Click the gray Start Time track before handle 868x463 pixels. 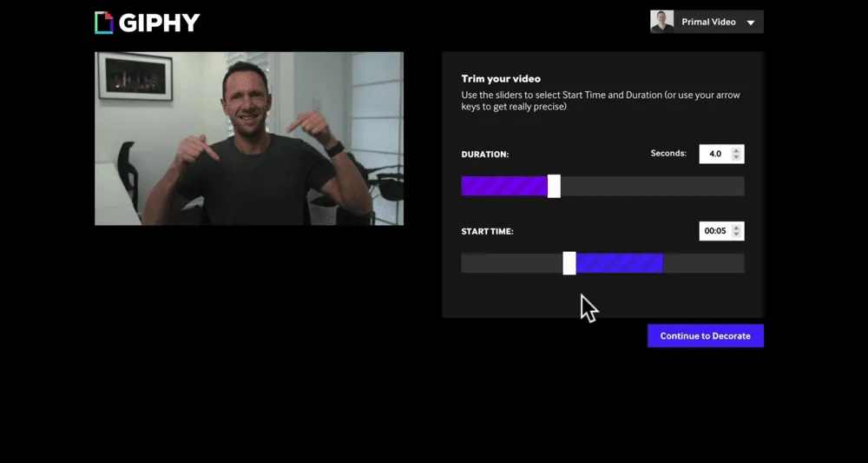(512, 263)
